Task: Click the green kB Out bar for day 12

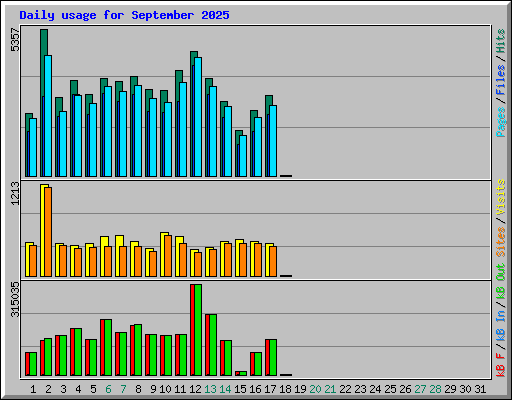Action: click(x=198, y=330)
